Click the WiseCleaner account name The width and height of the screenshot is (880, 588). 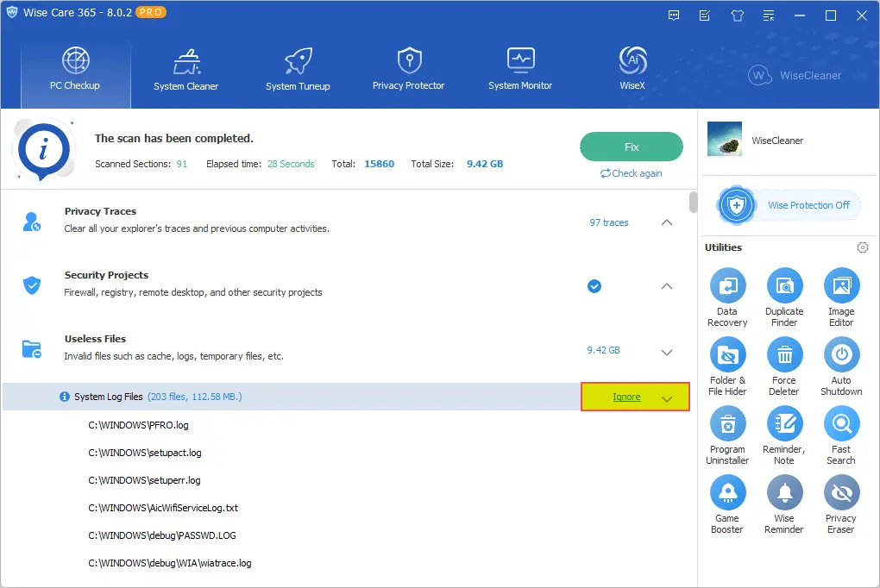point(777,141)
